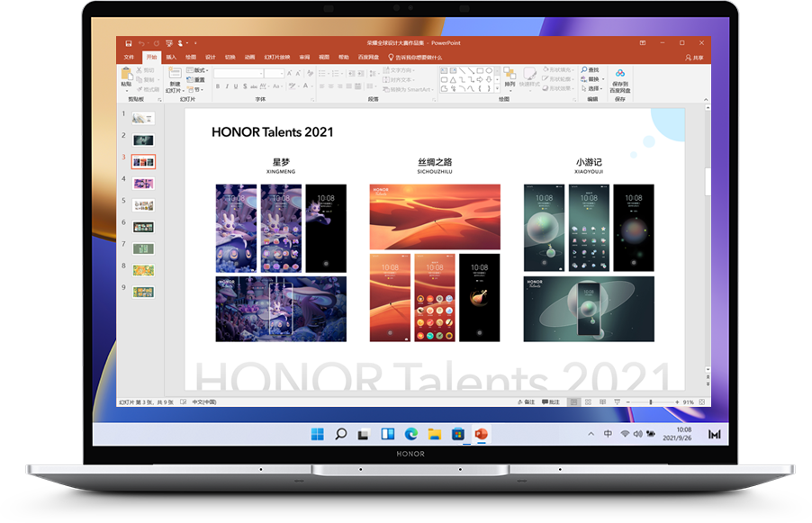Open the Baidu Netdisk (百度网盘) tab

pyautogui.click(x=368, y=57)
